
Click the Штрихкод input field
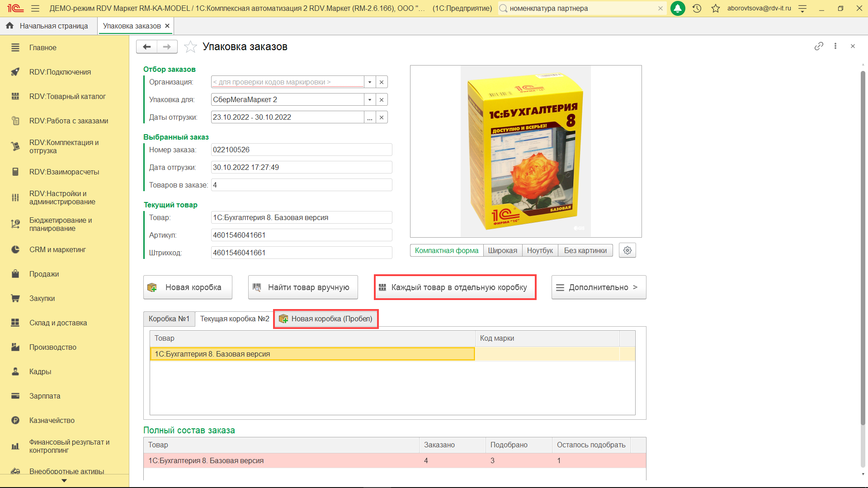click(301, 253)
